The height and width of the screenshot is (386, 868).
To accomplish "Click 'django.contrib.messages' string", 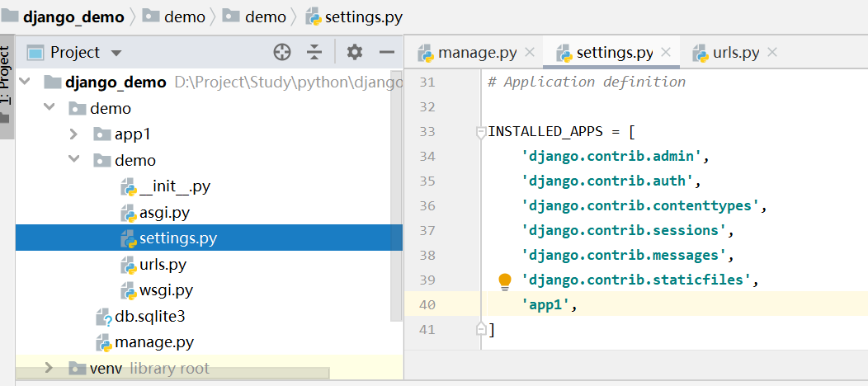I will click(624, 255).
